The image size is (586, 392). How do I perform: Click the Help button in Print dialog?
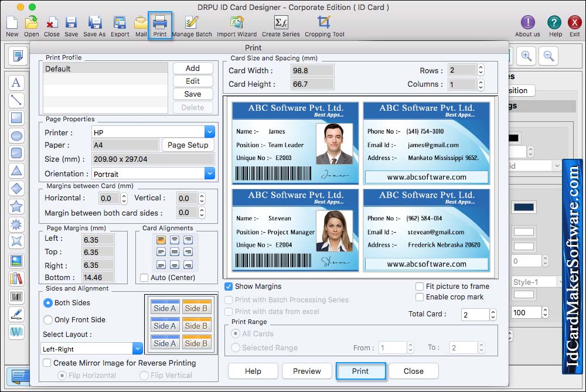[x=253, y=371]
